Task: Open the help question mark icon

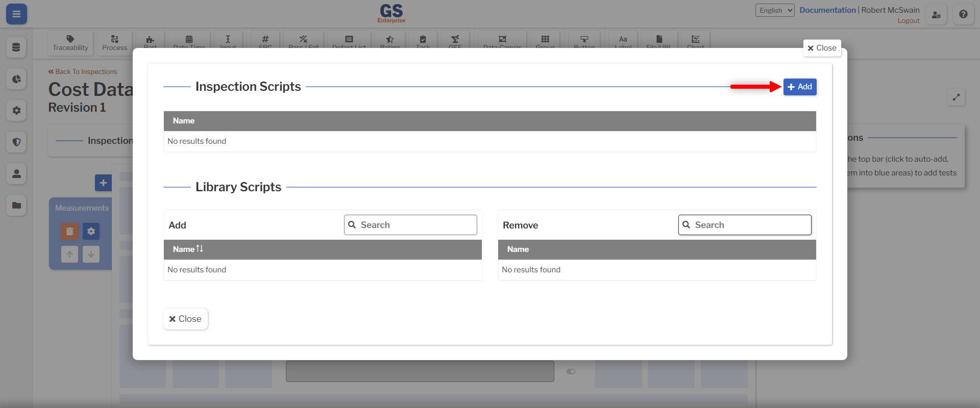Action: 963,14
